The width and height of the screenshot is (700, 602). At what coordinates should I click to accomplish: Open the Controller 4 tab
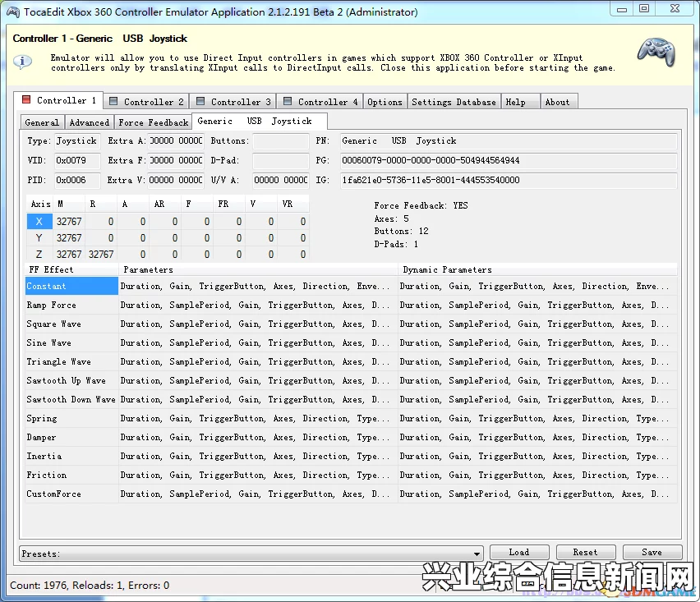tap(320, 102)
